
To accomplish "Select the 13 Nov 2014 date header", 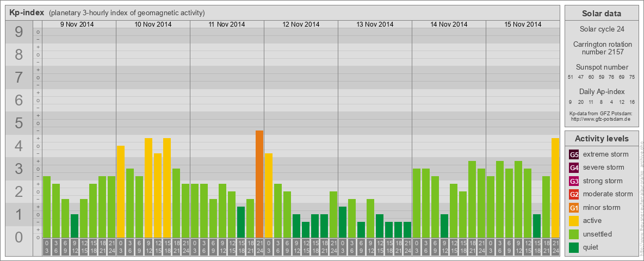I will [375, 24].
